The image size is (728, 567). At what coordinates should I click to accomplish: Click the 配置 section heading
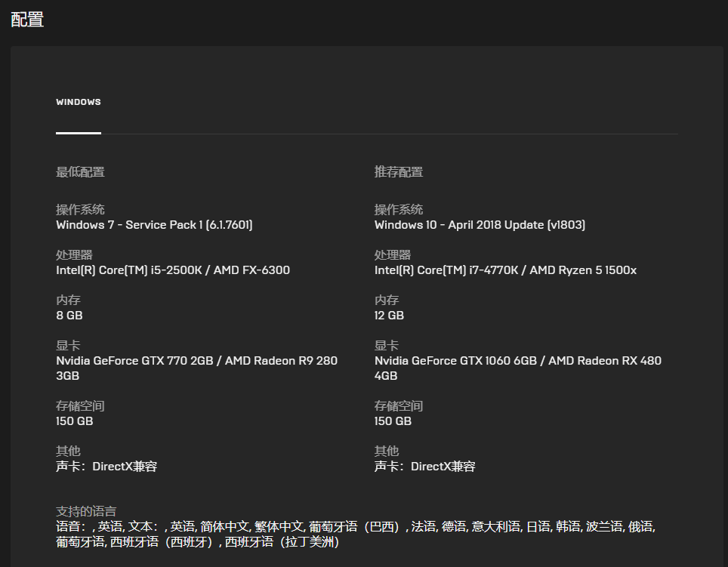[x=27, y=20]
